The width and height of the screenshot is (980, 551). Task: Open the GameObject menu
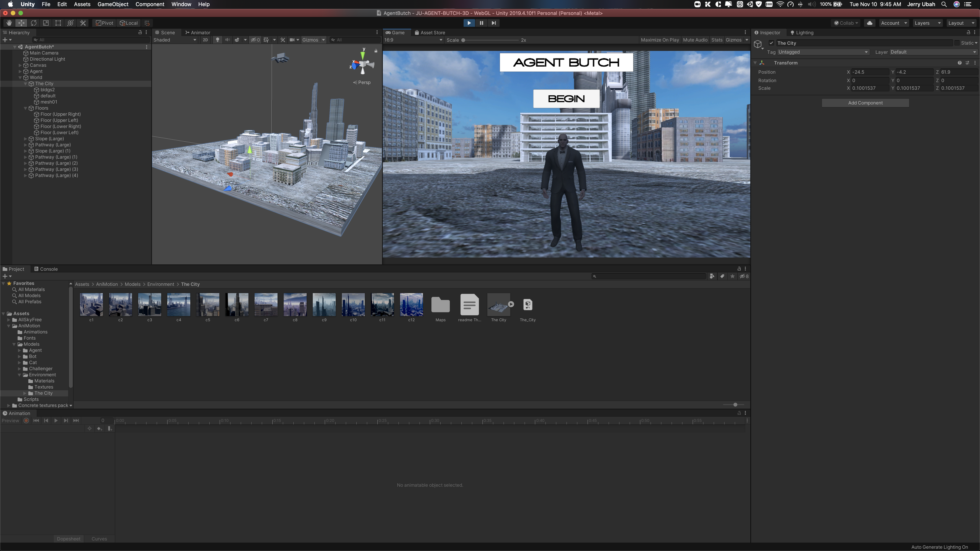pyautogui.click(x=113, y=4)
